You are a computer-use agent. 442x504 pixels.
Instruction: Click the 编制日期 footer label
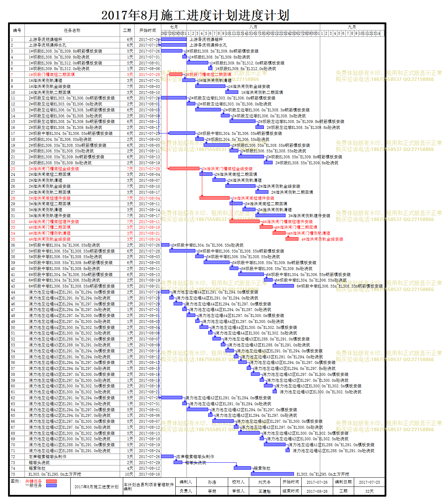(343, 482)
